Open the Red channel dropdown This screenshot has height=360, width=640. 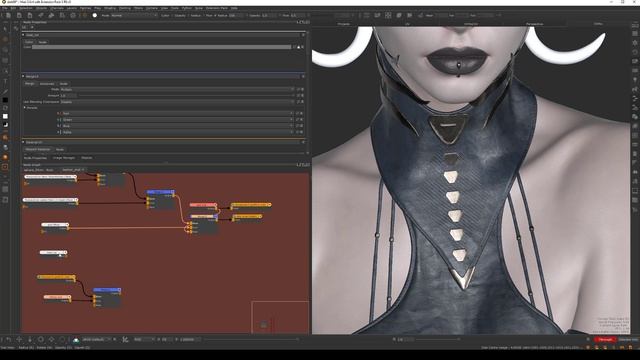pyautogui.click(x=178, y=113)
